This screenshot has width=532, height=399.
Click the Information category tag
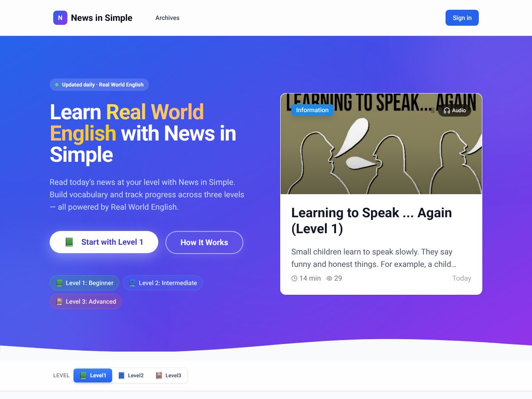pyautogui.click(x=313, y=110)
